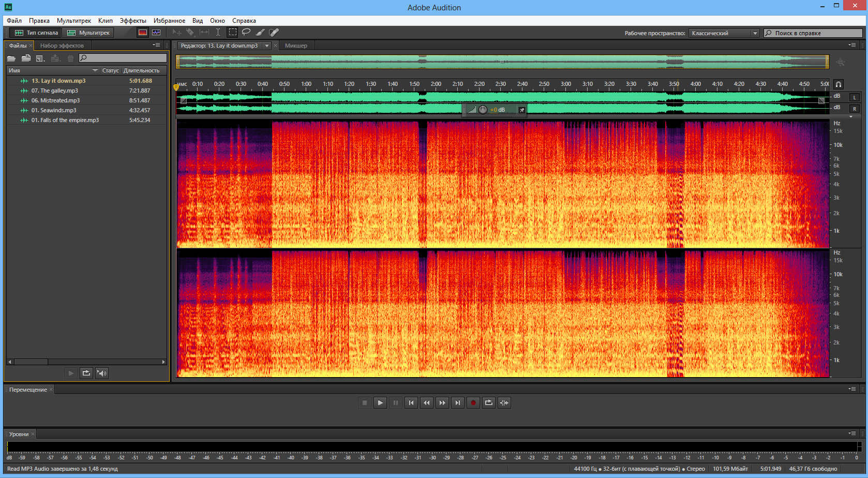The image size is (868, 478).
Task: Toggle auto-play speaker button in Файлы
Action: pos(102,373)
